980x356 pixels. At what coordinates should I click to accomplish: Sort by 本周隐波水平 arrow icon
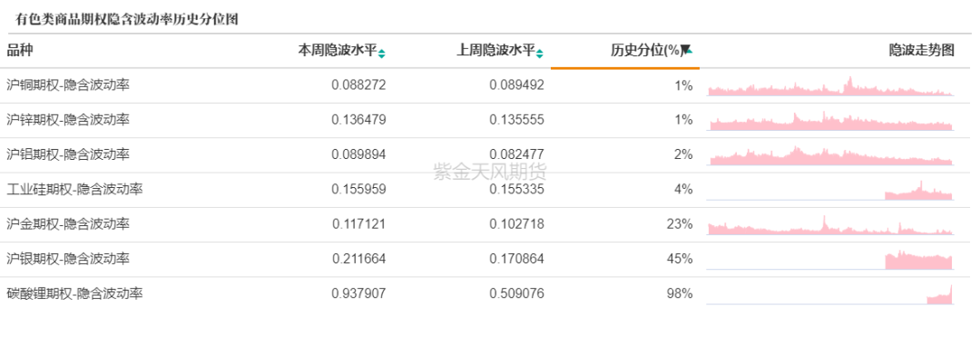382,54
